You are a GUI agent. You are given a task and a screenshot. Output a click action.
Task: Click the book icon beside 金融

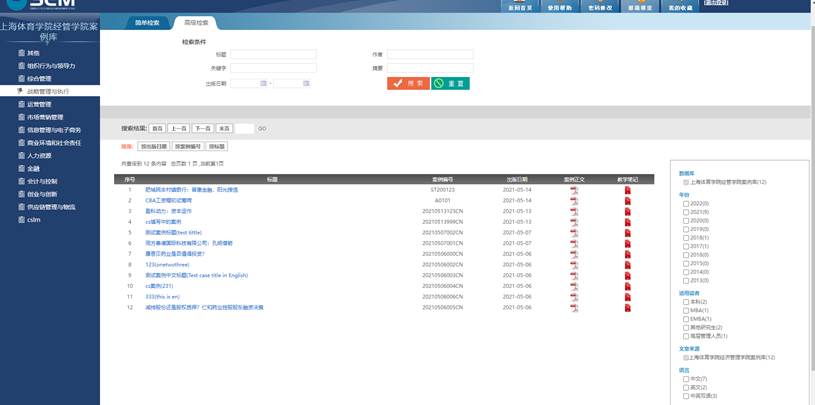(21, 169)
